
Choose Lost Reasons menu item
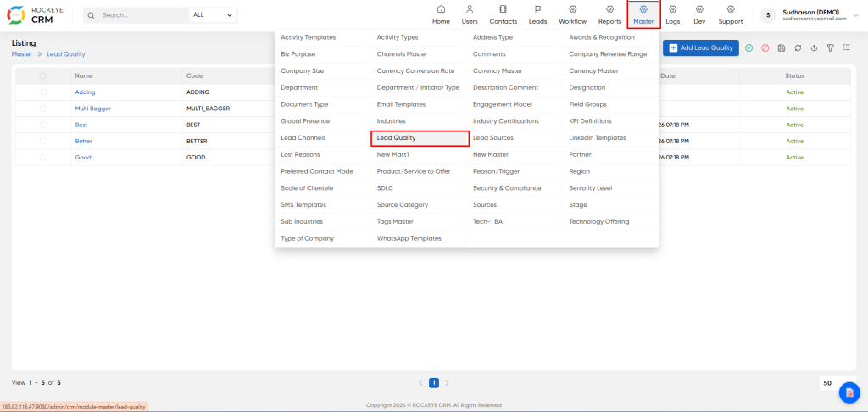click(301, 154)
